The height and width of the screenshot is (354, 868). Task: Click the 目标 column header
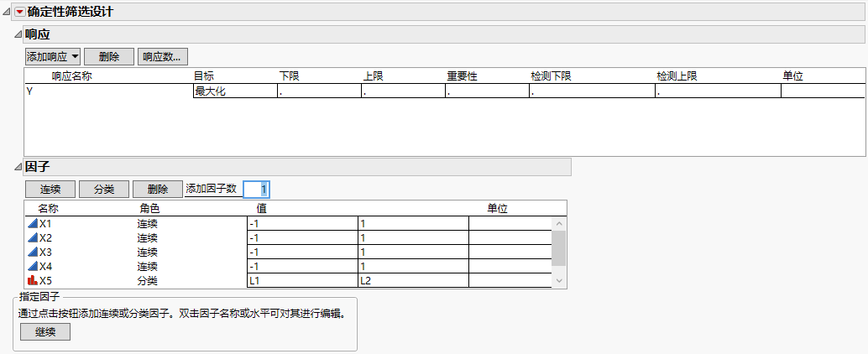203,76
